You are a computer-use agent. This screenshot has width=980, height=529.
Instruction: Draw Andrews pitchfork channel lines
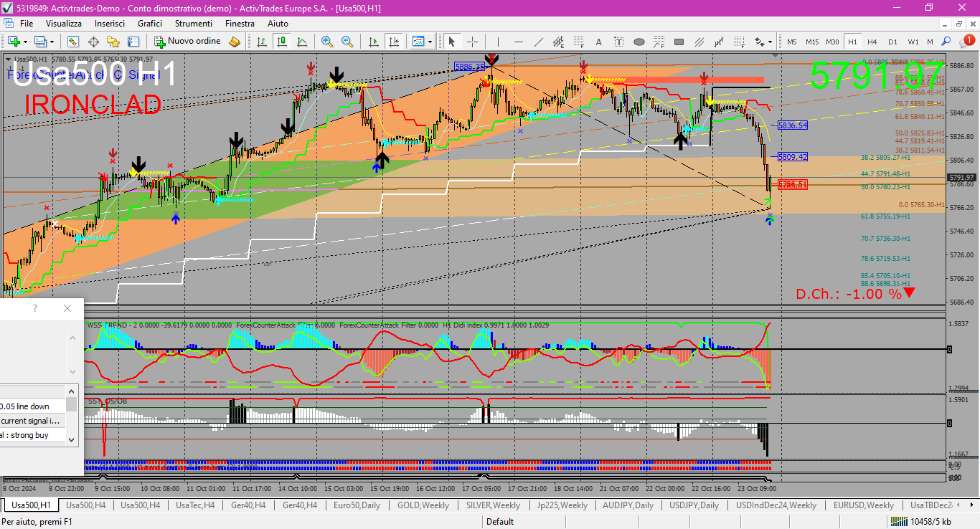[x=699, y=42]
